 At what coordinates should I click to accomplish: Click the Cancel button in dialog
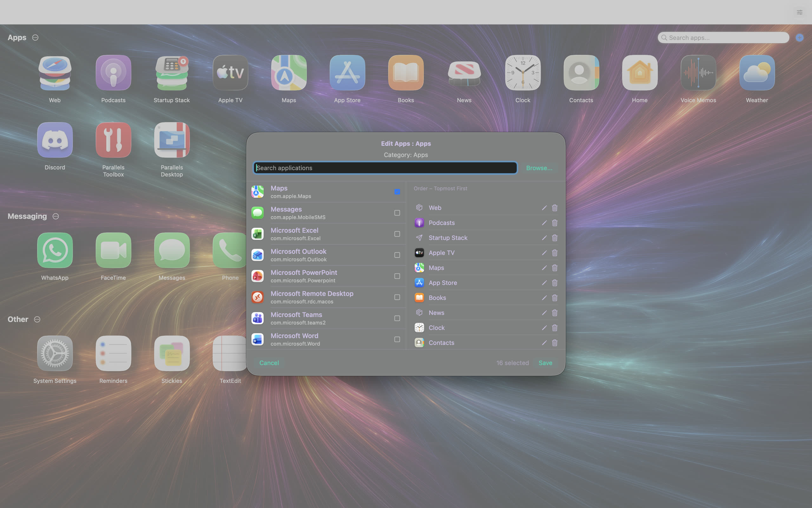click(269, 363)
